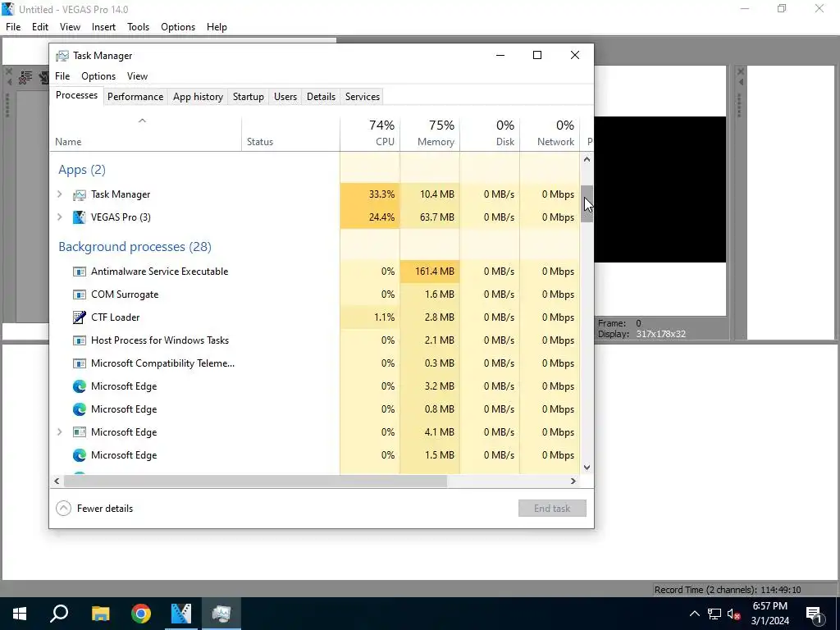Screen dimensions: 840x630
Task: Click the horizontal scrollbar left arrow
Action: pyautogui.click(x=57, y=481)
